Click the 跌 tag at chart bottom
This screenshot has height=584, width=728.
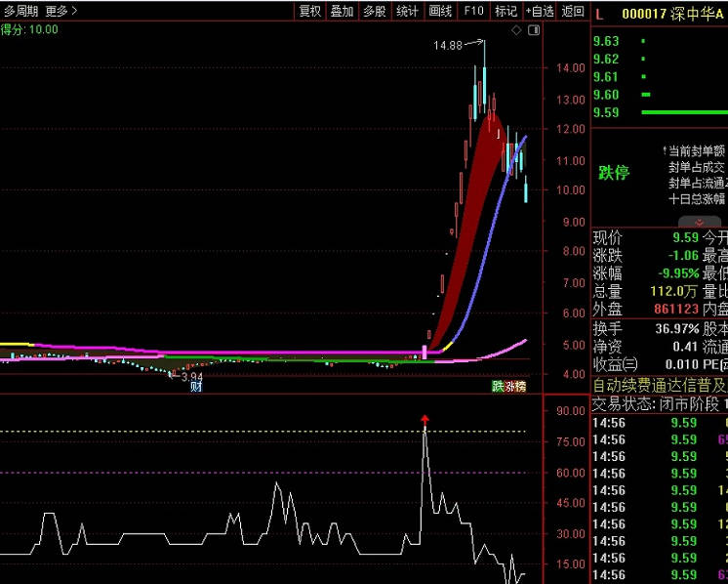click(498, 387)
